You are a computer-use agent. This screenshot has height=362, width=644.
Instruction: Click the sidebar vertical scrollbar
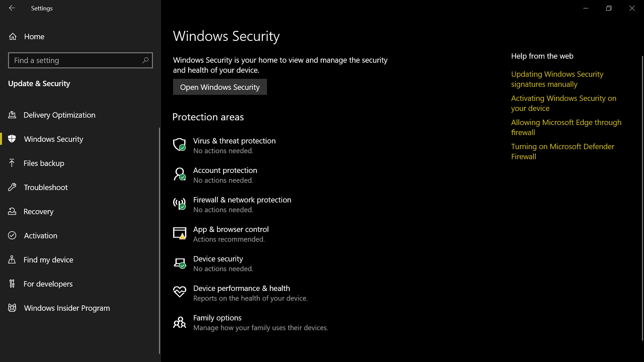[159, 241]
